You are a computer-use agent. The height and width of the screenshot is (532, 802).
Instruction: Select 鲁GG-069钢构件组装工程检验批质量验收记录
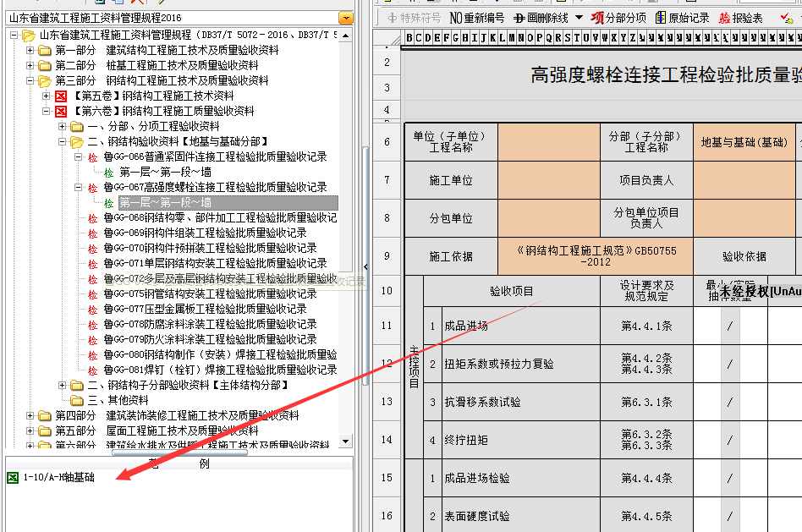pyautogui.click(x=205, y=233)
